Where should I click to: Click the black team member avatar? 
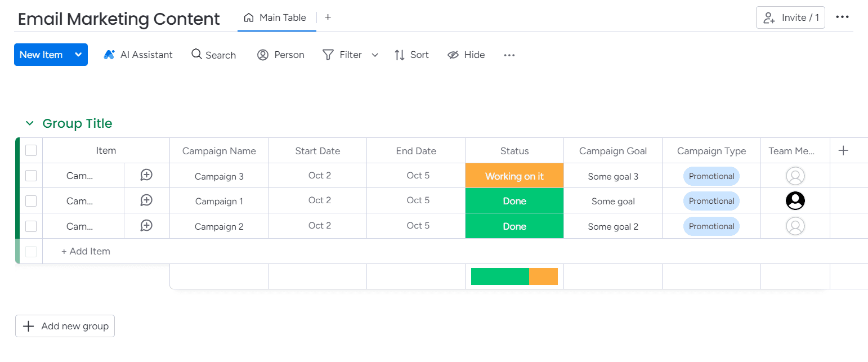tap(795, 201)
